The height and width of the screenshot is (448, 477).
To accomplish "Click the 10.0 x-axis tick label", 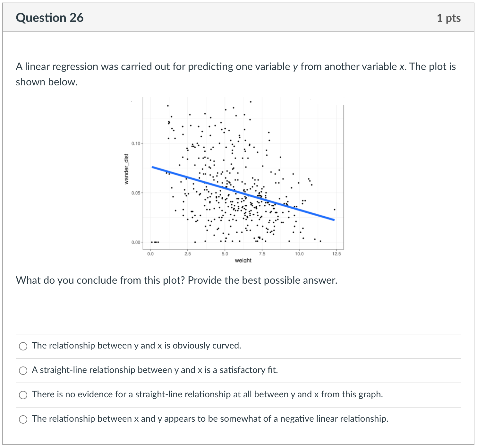I will [x=299, y=254].
